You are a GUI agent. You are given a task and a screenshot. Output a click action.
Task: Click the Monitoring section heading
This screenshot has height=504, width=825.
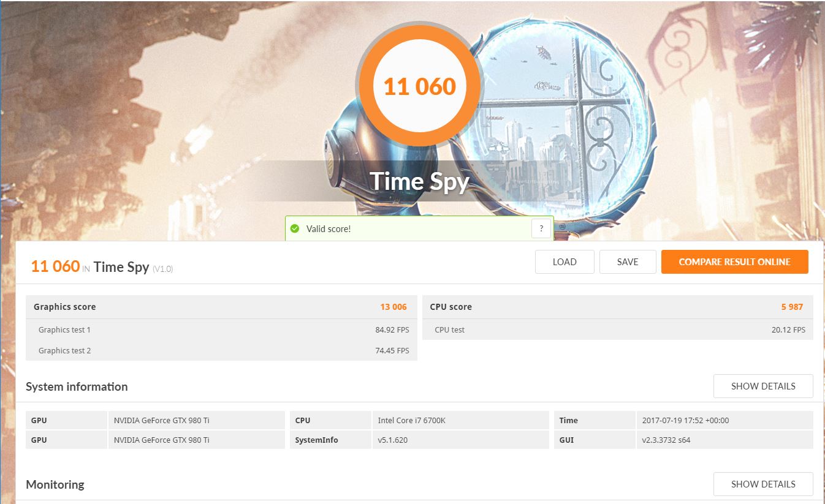[x=55, y=484]
